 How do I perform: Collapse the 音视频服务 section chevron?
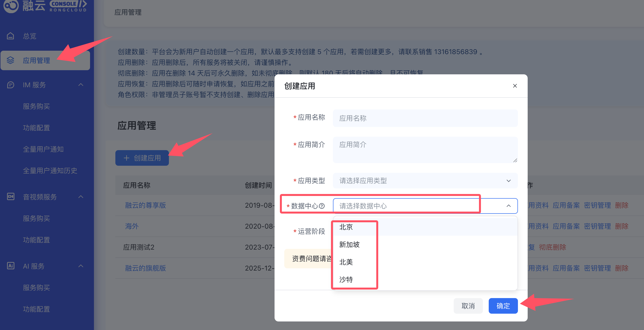click(x=81, y=197)
